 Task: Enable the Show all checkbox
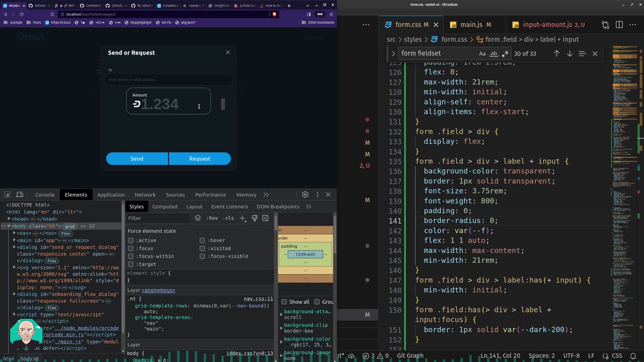tap(284, 302)
